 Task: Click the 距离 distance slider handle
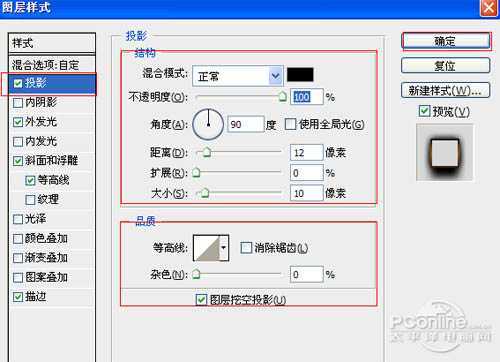pos(207,152)
